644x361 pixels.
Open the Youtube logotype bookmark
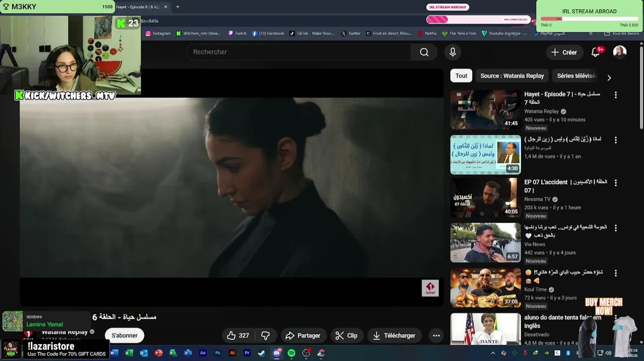point(504,34)
